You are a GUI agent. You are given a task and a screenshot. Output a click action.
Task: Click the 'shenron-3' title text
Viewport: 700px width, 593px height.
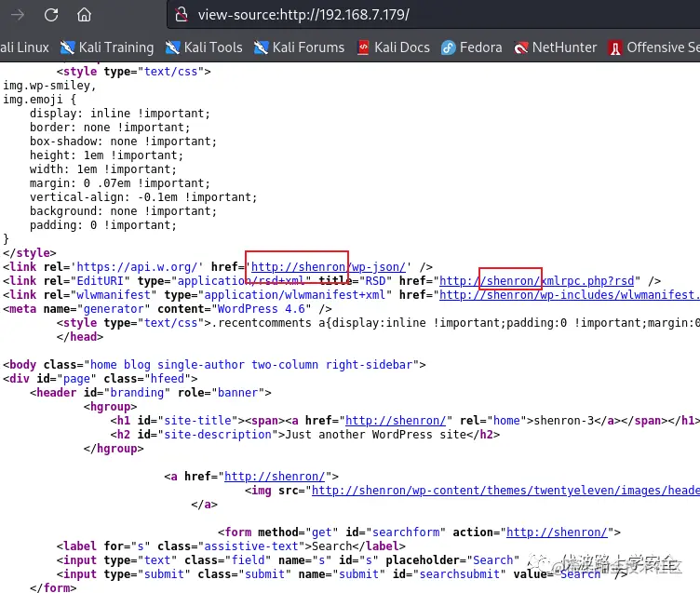(x=563, y=421)
